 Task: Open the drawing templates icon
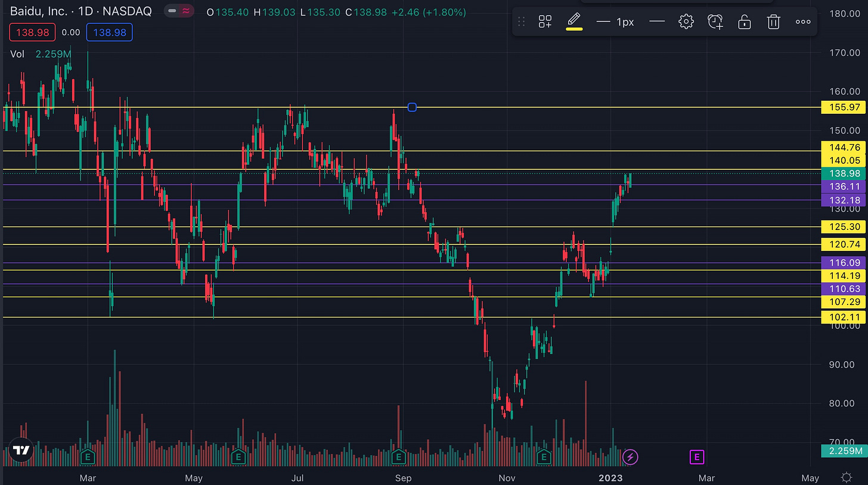[545, 22]
